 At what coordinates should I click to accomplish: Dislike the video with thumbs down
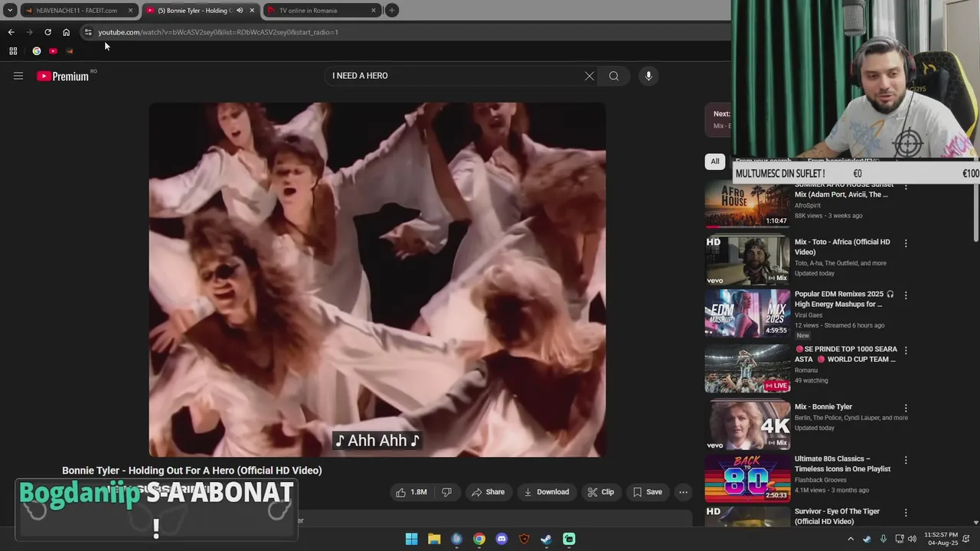(x=446, y=492)
